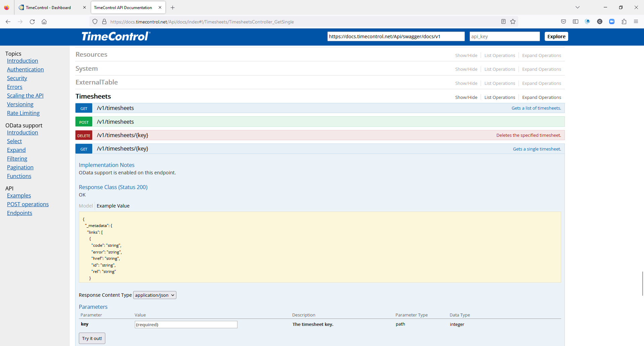644x346 pixels.
Task: Expand POST /v1/timesheets operation
Action: 320,122
